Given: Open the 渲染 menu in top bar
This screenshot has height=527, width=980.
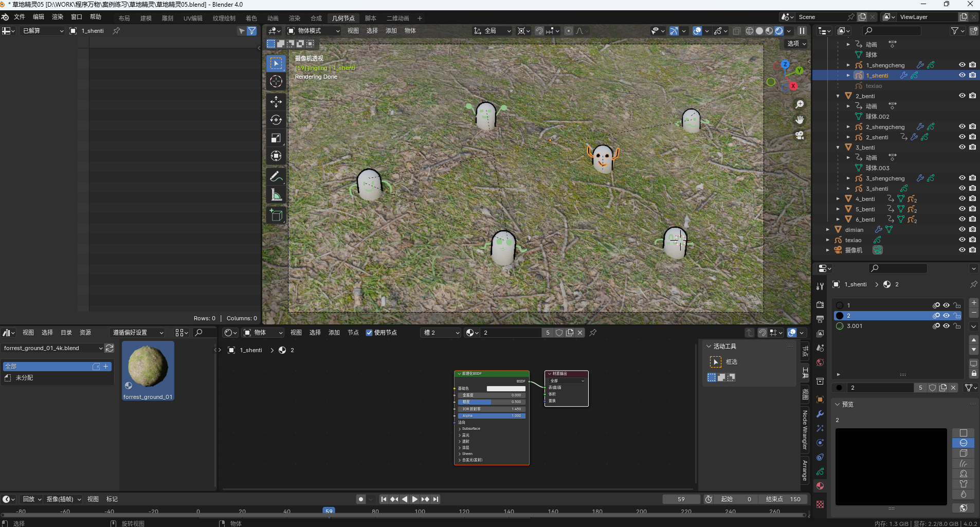Looking at the screenshot, I should click(x=58, y=17).
